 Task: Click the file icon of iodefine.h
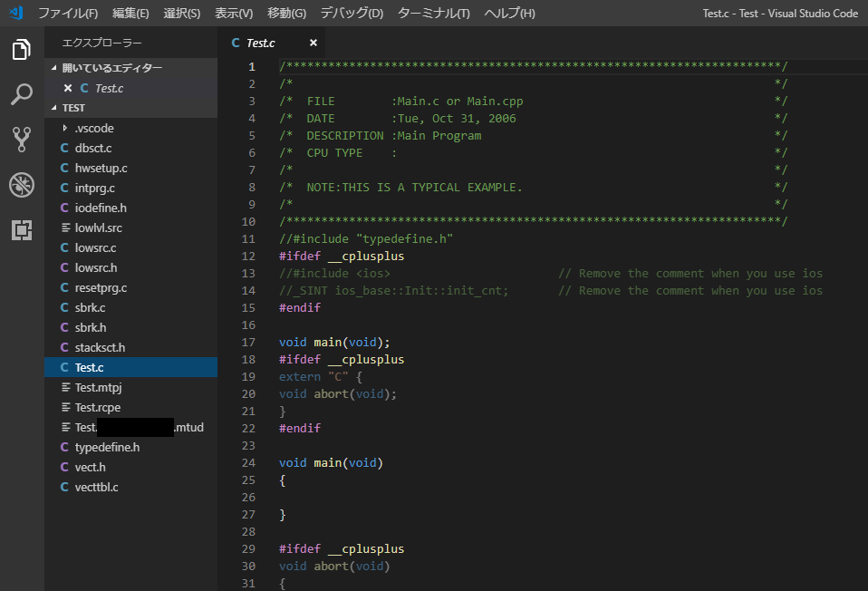[x=64, y=208]
